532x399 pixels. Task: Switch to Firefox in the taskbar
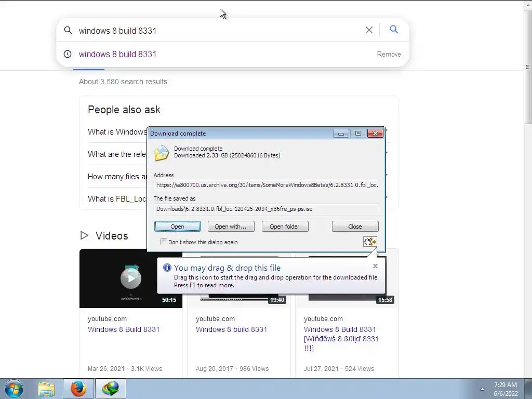78,389
